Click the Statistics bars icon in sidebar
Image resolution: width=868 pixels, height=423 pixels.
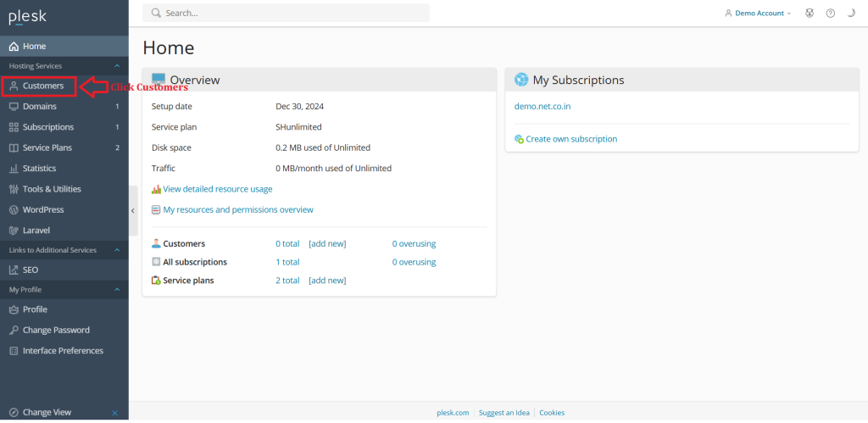click(x=14, y=169)
